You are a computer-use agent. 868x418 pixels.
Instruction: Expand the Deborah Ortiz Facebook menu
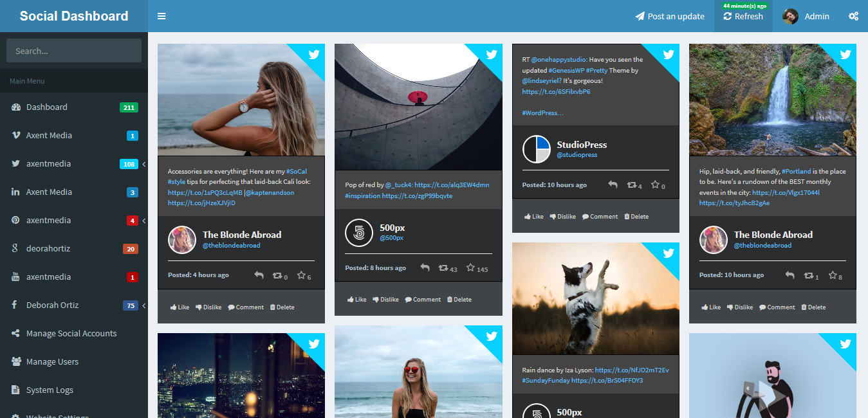pyautogui.click(x=74, y=305)
